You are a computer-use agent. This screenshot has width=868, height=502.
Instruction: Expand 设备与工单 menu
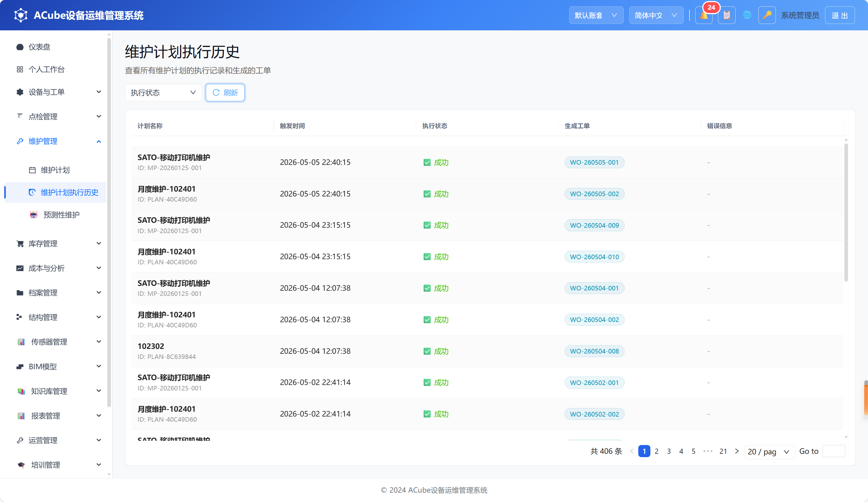(55, 92)
